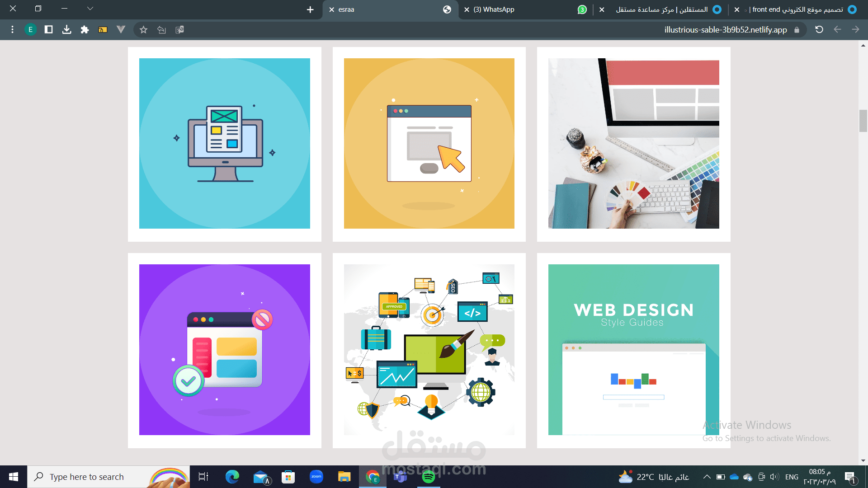Screen dimensions: 868x488
Task: Click the Type here to search box
Action: [108, 477]
